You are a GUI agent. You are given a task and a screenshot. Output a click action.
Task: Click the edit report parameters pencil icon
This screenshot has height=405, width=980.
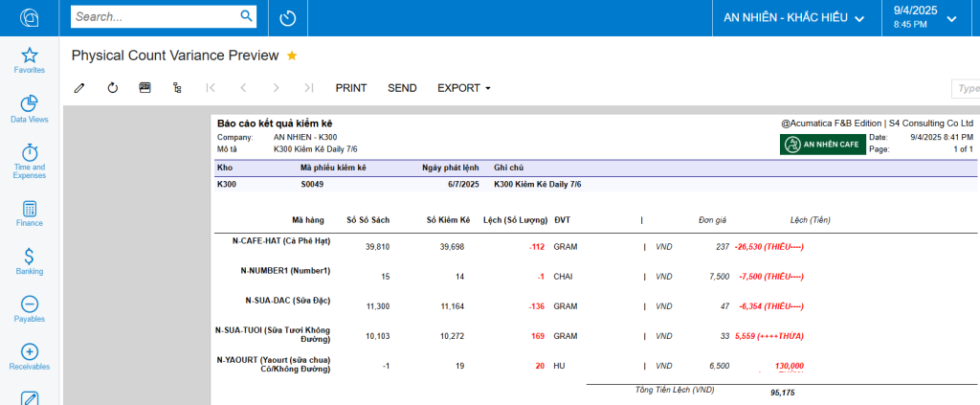point(79,88)
